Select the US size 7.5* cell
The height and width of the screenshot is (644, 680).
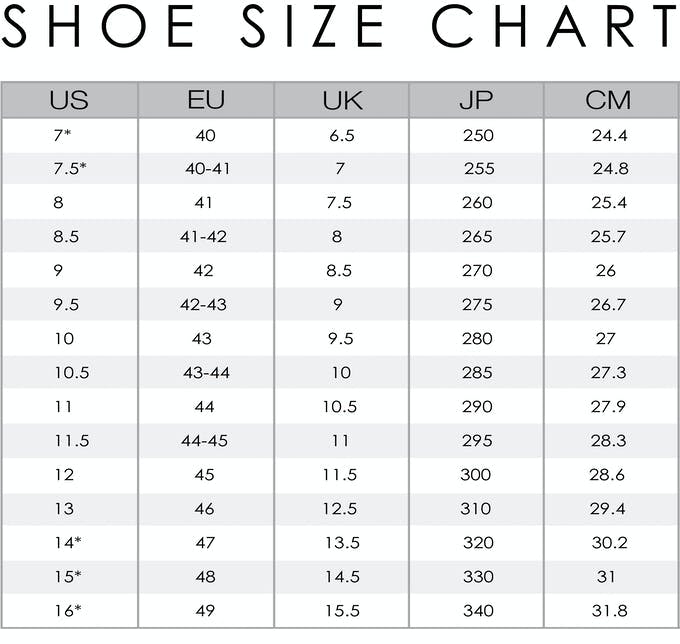(69, 168)
